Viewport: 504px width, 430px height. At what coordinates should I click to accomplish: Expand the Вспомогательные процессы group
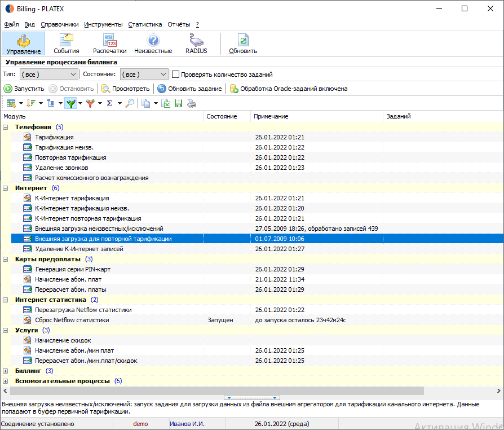click(x=6, y=381)
